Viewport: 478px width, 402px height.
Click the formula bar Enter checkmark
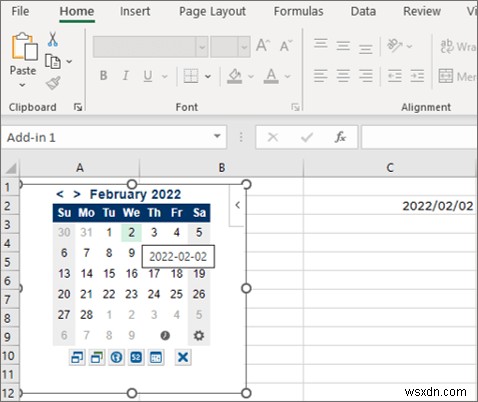click(307, 137)
